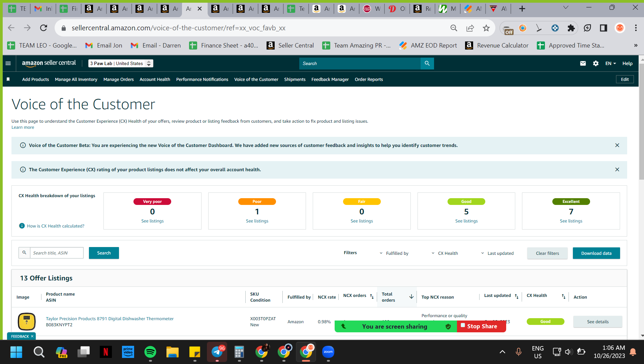The image size is (644, 364).
Task: Bookmark this page with the star icon
Action: pyautogui.click(x=486, y=28)
